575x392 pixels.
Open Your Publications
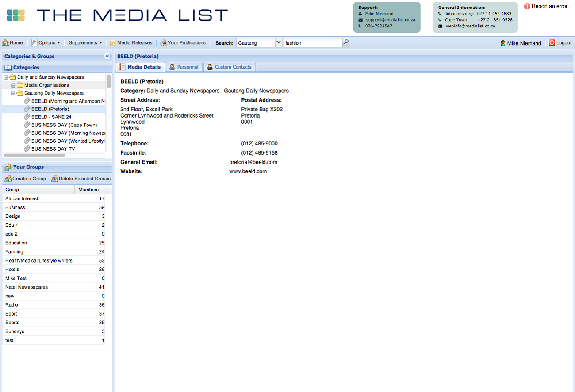183,43
